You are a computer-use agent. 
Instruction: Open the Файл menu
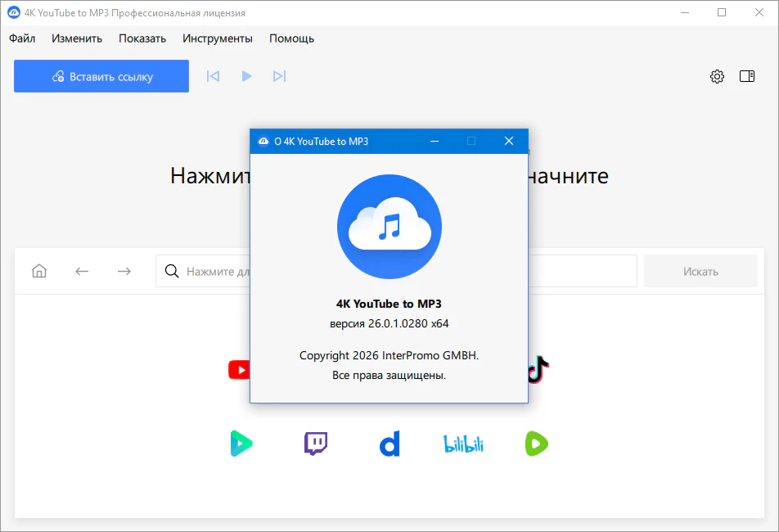click(22, 38)
